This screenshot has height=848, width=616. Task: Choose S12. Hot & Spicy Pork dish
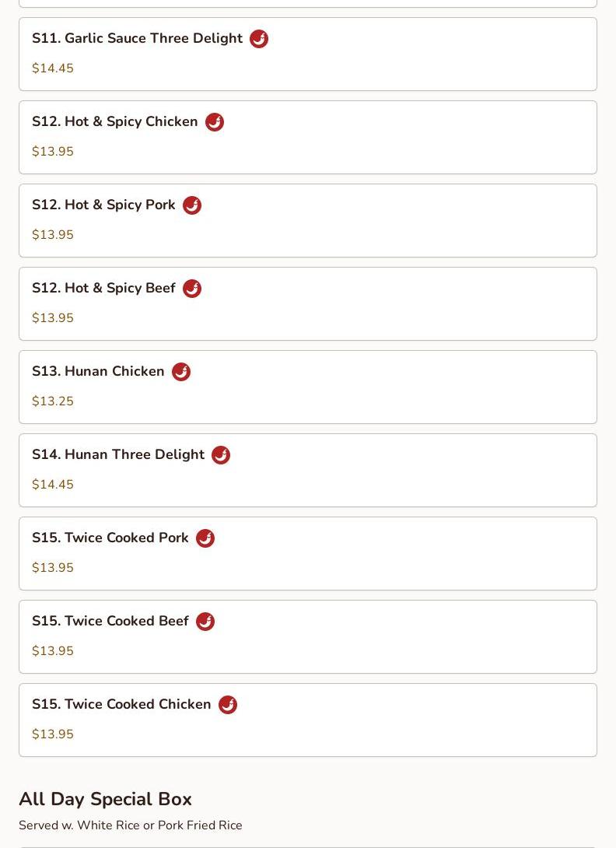pos(308,221)
